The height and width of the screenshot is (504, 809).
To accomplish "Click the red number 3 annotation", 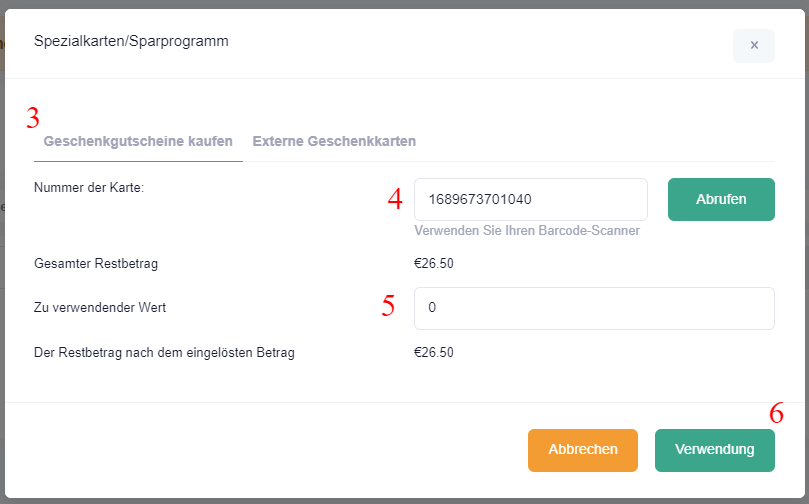I will pos(33,118).
